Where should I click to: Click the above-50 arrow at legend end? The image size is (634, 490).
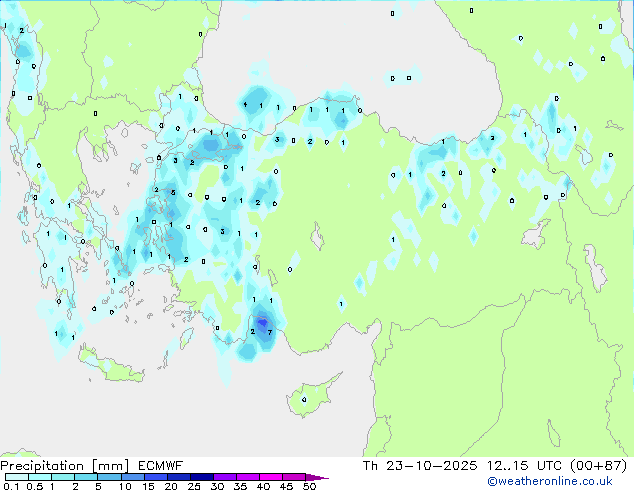point(317,477)
